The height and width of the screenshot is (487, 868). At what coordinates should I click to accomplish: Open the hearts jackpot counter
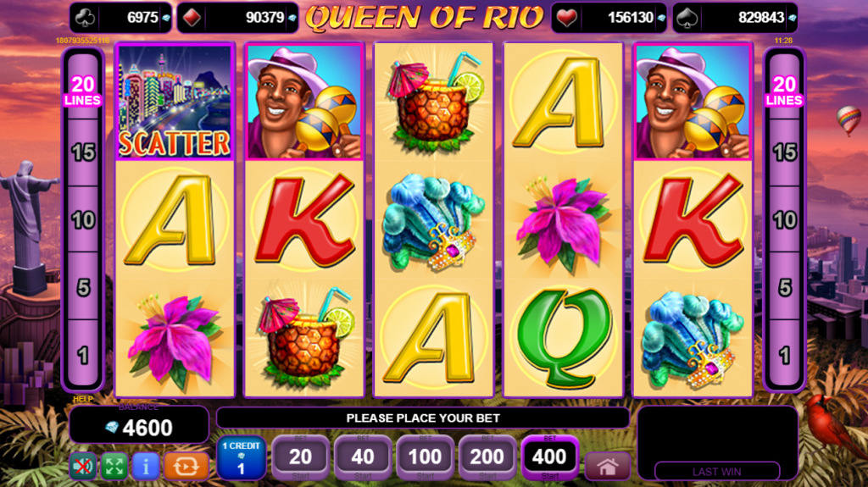pyautogui.click(x=609, y=18)
